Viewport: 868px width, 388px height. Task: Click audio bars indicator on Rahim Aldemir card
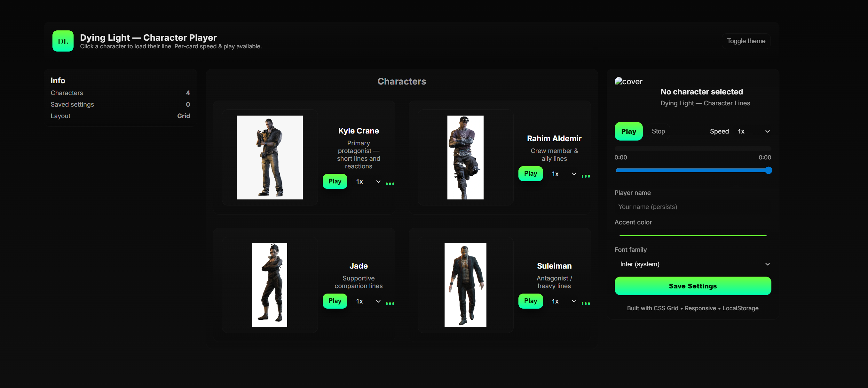(x=586, y=176)
